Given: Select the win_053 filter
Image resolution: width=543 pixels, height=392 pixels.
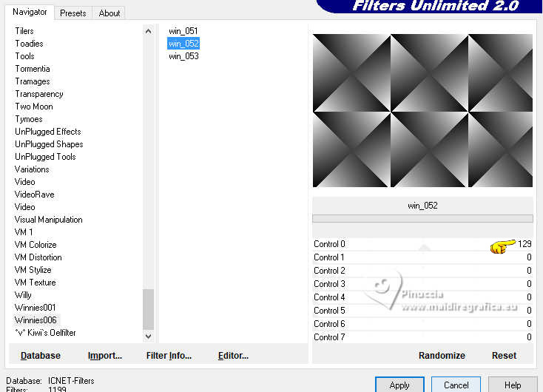Looking at the screenshot, I should click(x=183, y=56).
